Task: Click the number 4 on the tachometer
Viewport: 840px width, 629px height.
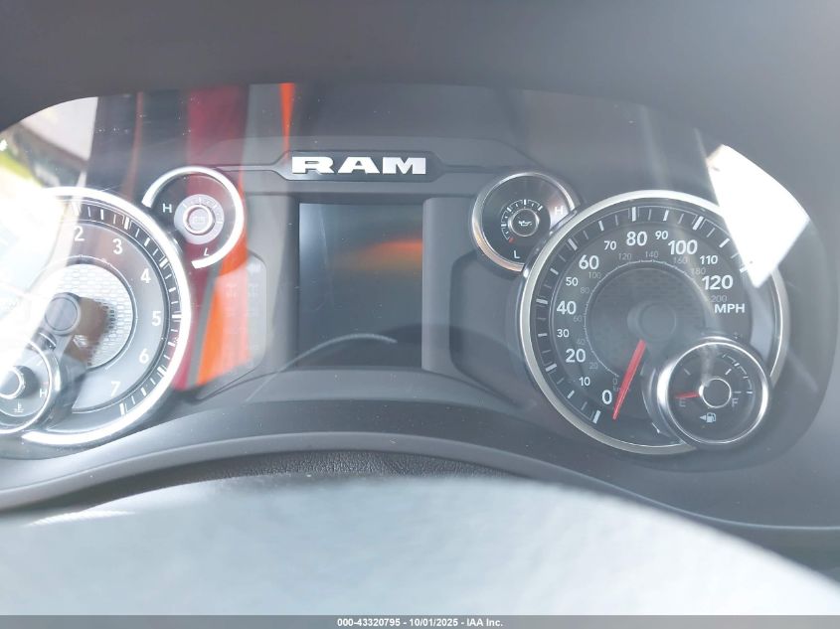Action: tap(145, 275)
